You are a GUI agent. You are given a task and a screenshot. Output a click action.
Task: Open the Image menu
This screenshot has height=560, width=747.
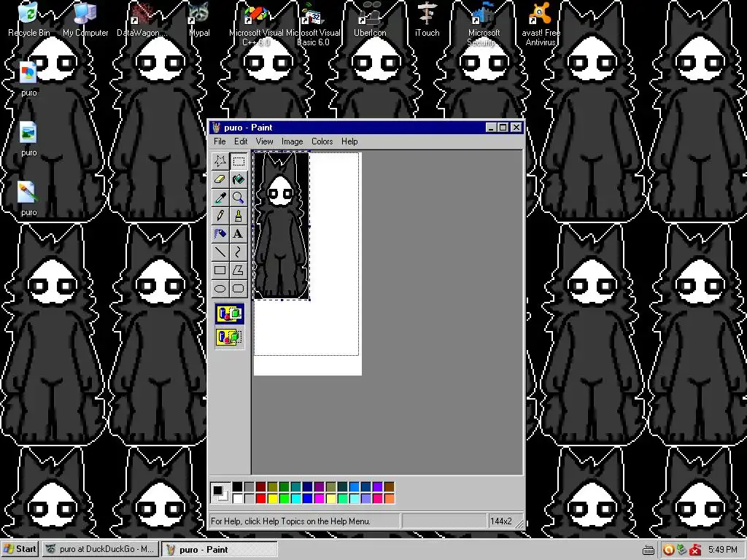[292, 141]
